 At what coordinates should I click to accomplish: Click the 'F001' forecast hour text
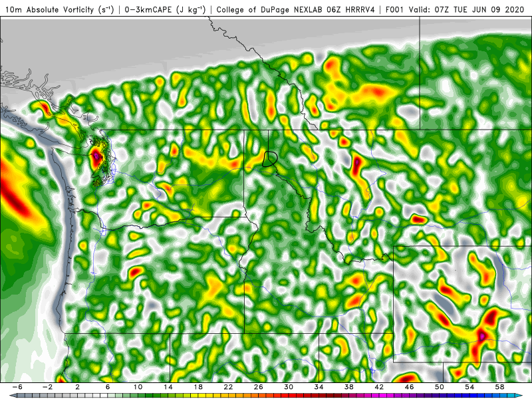click(395, 10)
